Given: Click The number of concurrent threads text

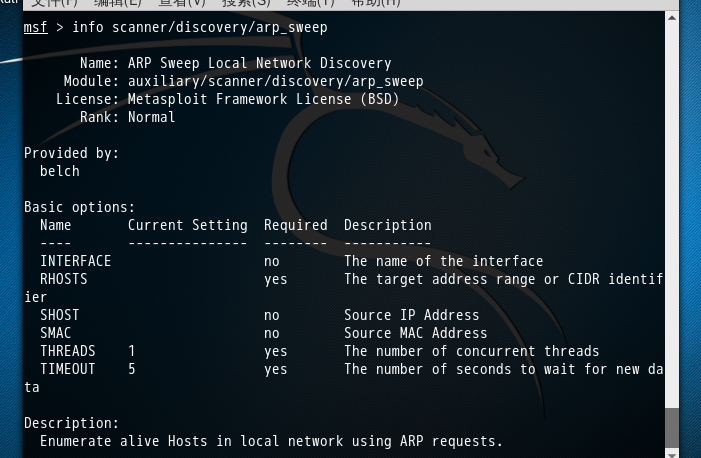Looking at the screenshot, I should tap(472, 351).
